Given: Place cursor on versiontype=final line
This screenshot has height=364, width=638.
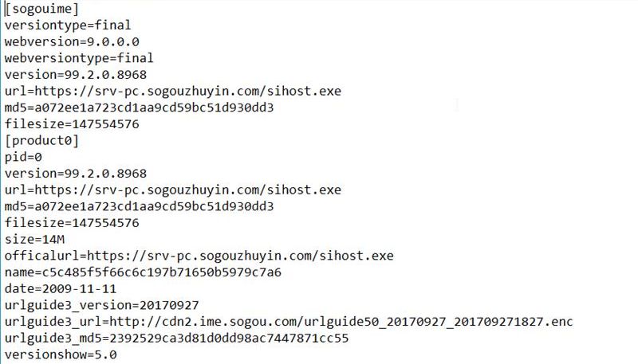Looking at the screenshot, I should [67, 25].
